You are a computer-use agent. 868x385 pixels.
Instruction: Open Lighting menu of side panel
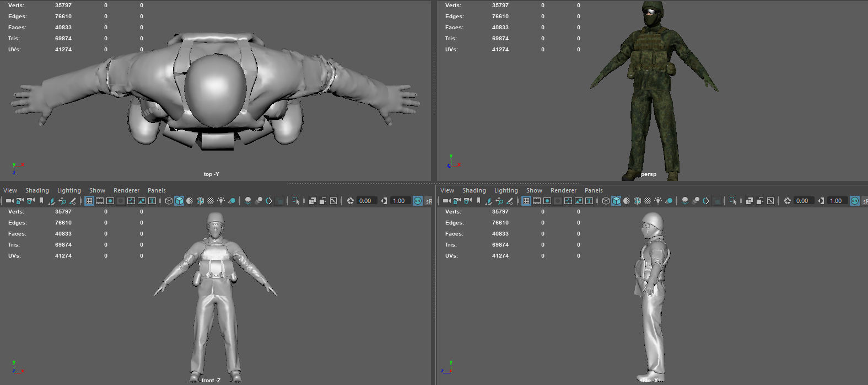point(506,190)
